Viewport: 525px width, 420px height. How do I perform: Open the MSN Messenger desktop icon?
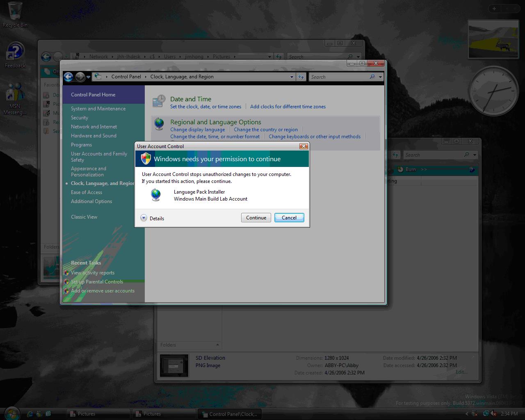15,99
